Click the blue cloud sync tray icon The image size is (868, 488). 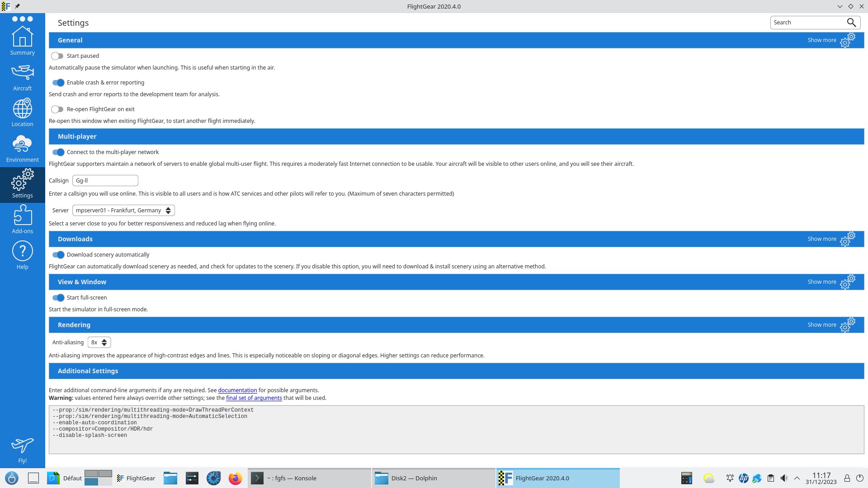[757, 478]
